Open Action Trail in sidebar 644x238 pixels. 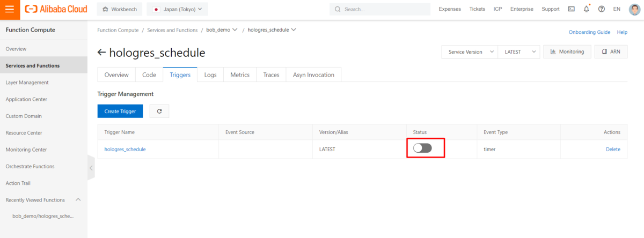click(43, 183)
